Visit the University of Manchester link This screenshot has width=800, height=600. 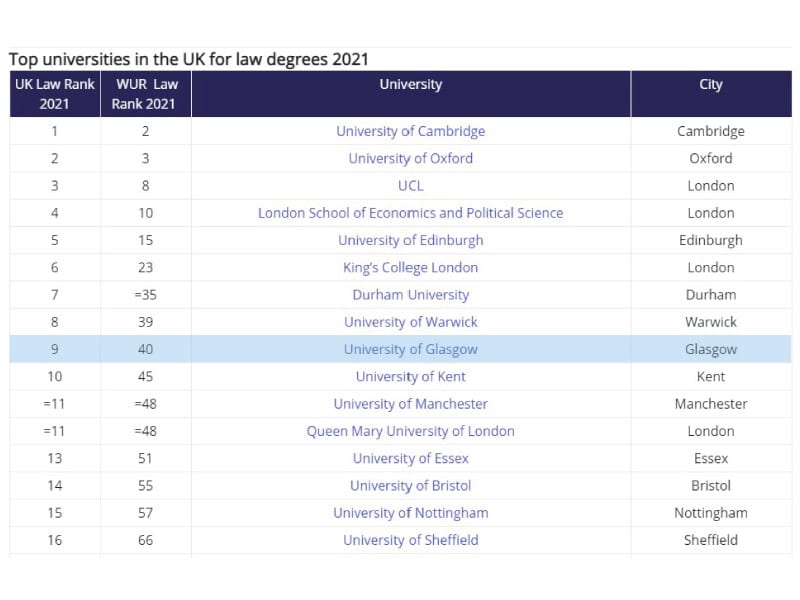410,404
